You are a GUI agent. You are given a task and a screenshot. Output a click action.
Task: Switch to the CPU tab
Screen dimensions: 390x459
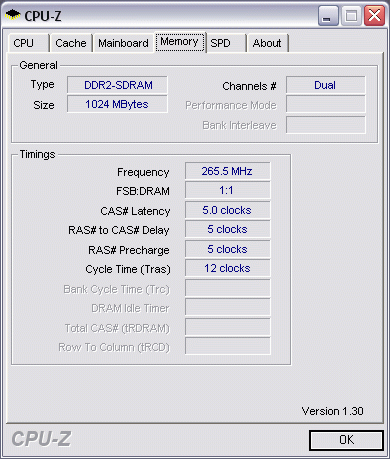coord(29,43)
